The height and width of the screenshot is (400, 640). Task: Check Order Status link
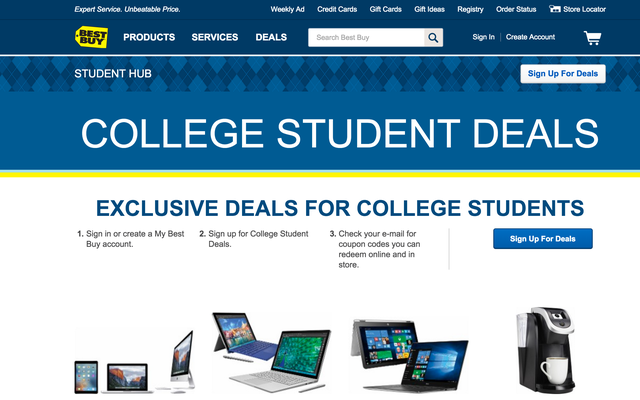516,9
